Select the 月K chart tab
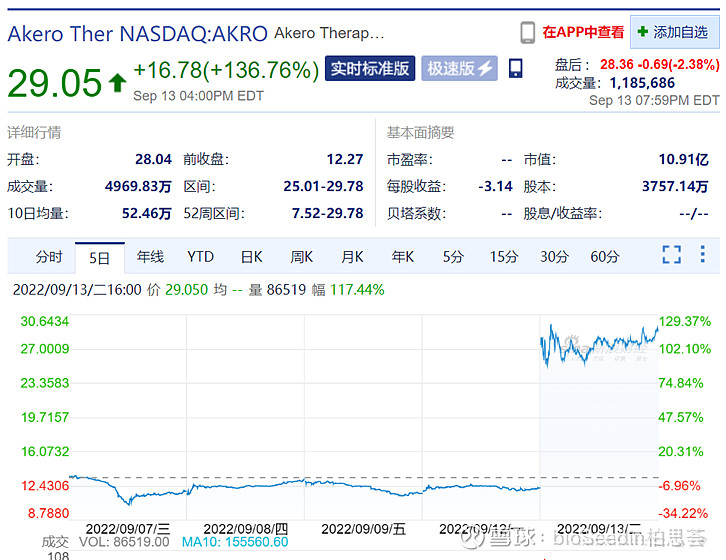726x560 pixels. [352, 257]
